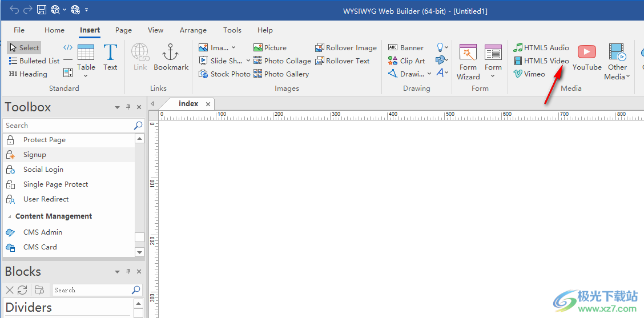Open the Slide Show dropdown arrow

pyautogui.click(x=248, y=61)
